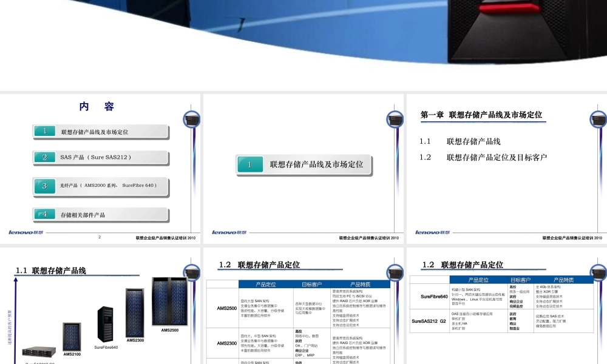This screenshot has width=607, height=364.
Task: Open contents item 联想存储产品线及市场定位
Action: pyautogui.click(x=101, y=132)
